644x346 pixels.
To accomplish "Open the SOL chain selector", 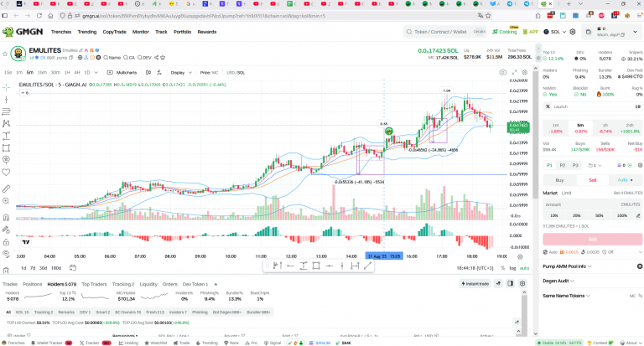I will pos(555,32).
